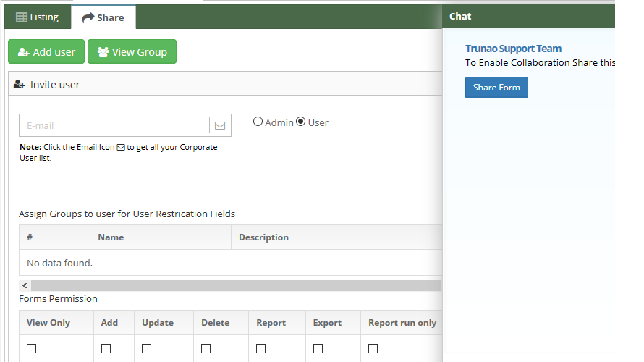Select the User radio button

300,122
